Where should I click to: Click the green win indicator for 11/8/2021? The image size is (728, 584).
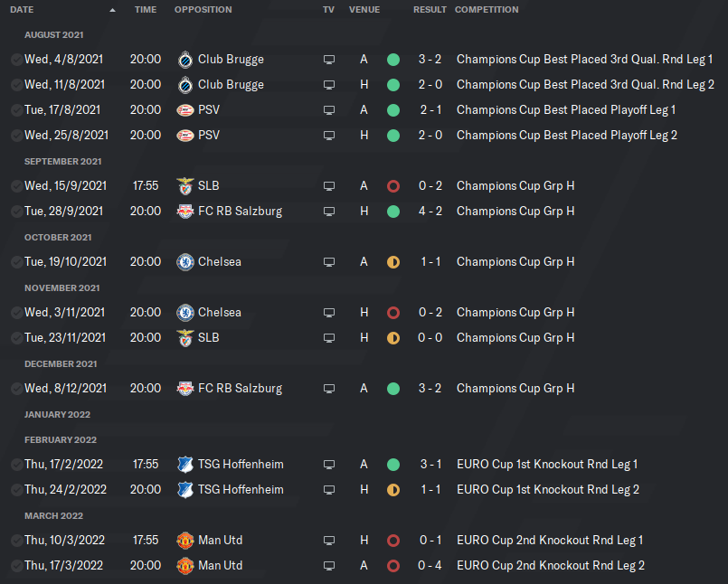tap(392, 85)
